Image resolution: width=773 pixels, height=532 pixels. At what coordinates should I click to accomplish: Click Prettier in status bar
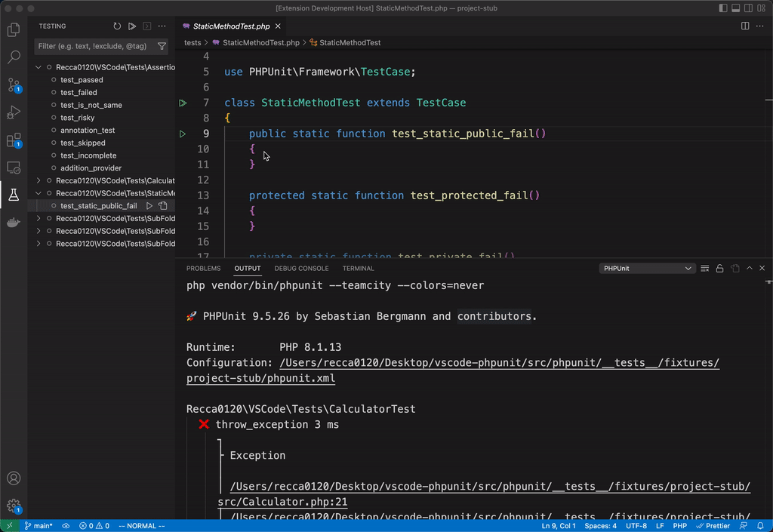tap(713, 526)
